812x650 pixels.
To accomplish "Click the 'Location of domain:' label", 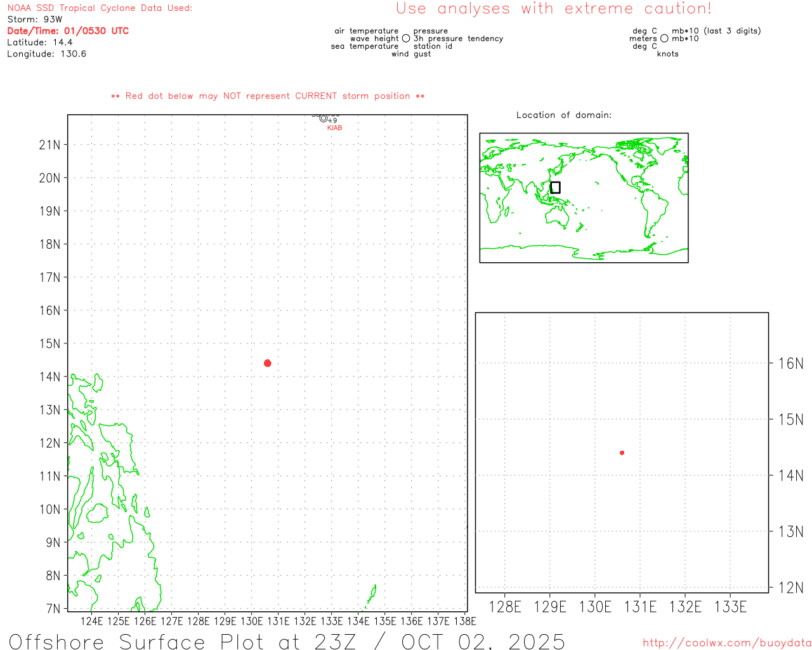I will 563,115.
